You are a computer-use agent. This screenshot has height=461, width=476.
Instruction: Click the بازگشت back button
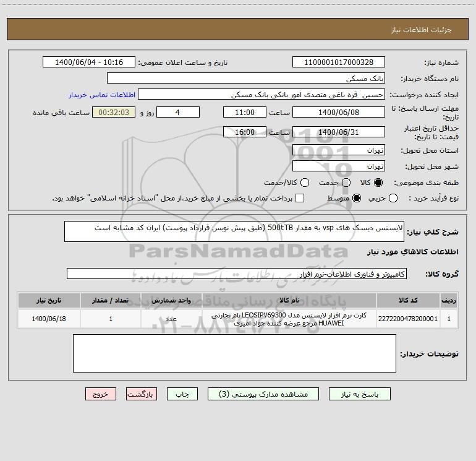tap(142, 394)
